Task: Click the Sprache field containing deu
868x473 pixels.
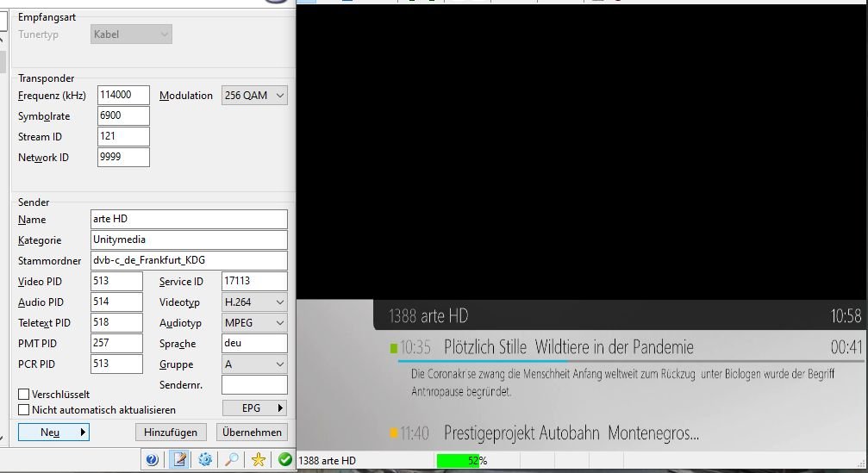Action: point(254,343)
